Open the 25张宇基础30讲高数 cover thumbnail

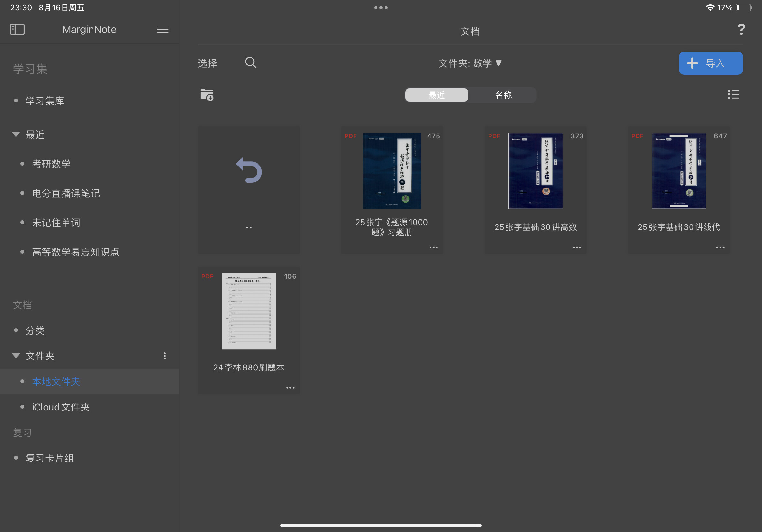tap(535, 171)
